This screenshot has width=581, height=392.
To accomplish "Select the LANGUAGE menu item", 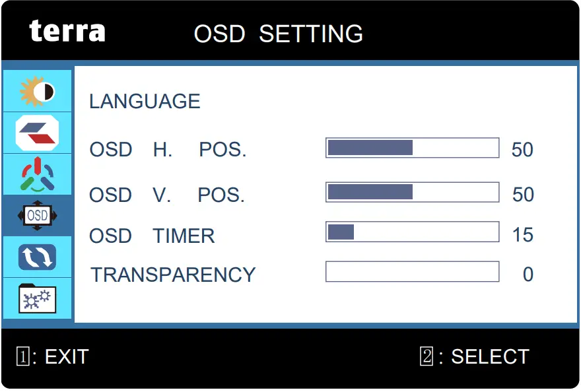I will (x=145, y=102).
